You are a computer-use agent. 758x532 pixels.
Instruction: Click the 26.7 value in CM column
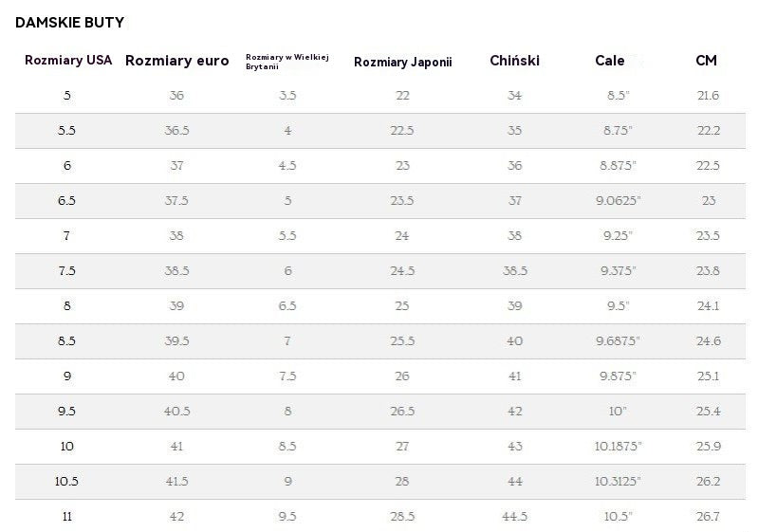[x=708, y=517]
